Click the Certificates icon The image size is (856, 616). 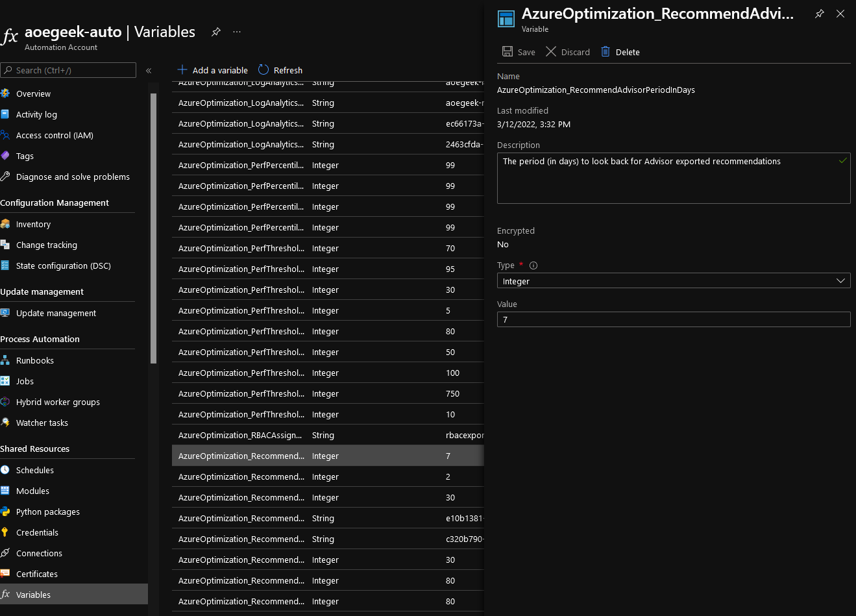click(5, 574)
